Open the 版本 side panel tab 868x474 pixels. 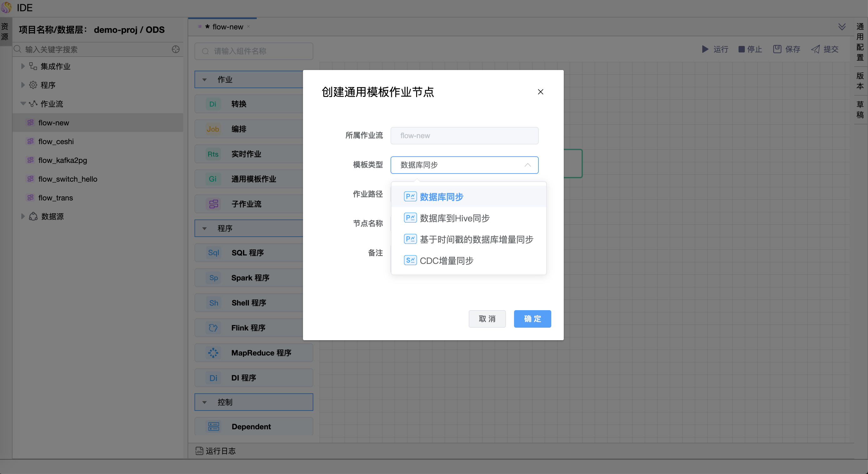click(x=860, y=81)
